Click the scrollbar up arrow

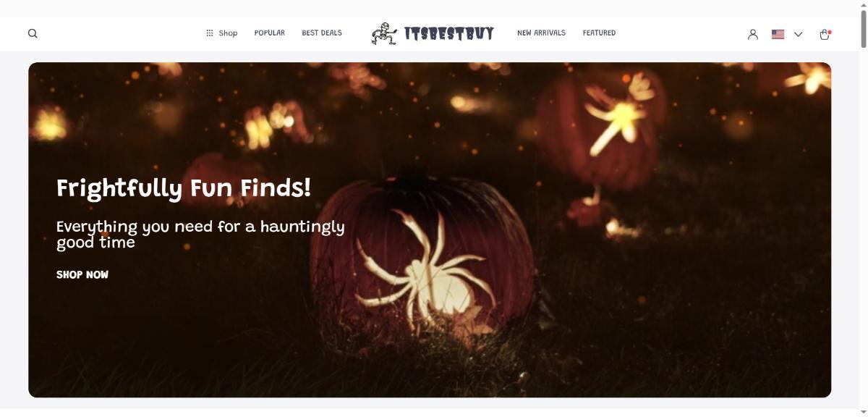click(863, 5)
